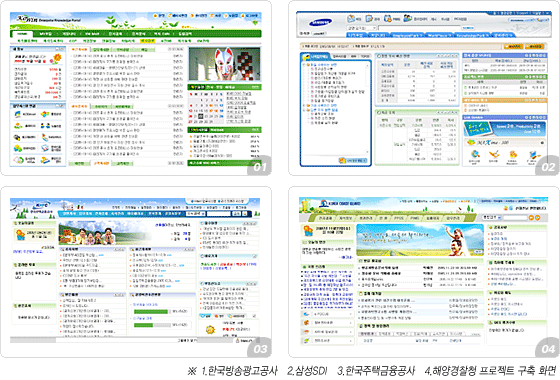Image resolution: width=560 pixels, height=380 pixels.
Task: Click the Samsung logo in portal 02
Action: (x=320, y=22)
